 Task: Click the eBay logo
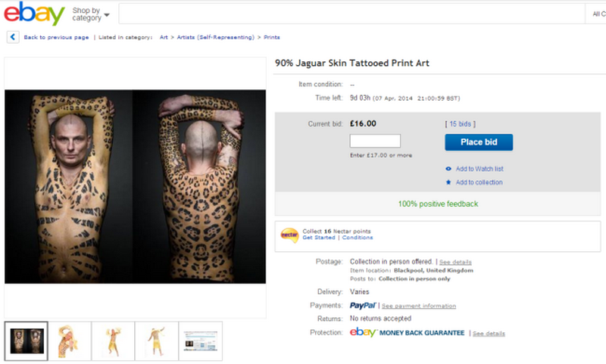[x=33, y=14]
